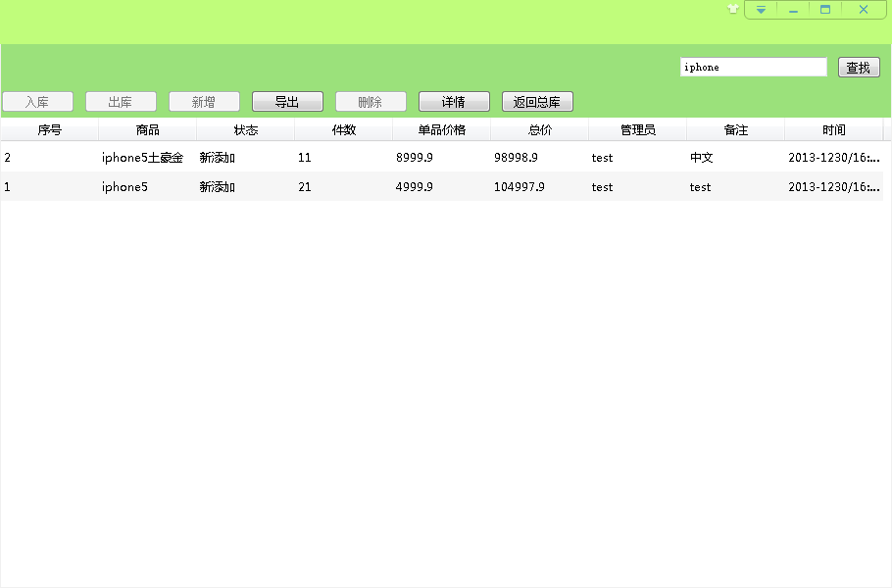Viewport: 892px width, 588px height.
Task: Open details with the 详情 button
Action: coord(454,102)
